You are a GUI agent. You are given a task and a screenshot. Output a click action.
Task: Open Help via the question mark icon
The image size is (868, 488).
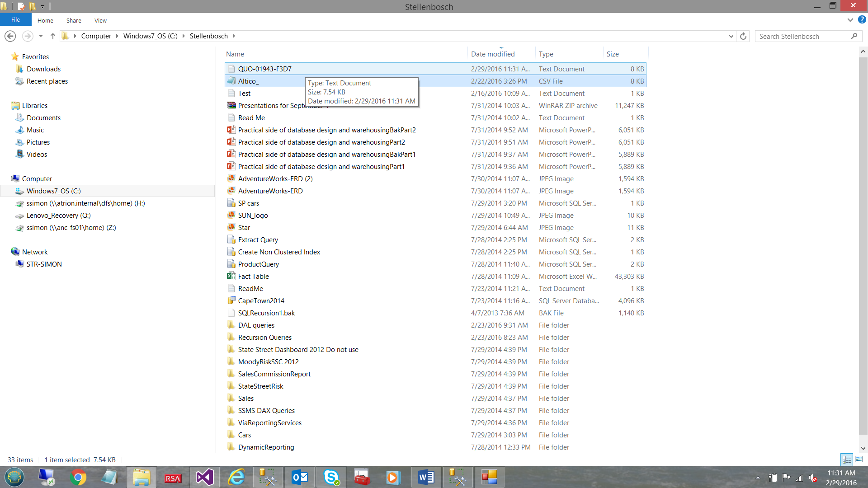pyautogui.click(x=863, y=20)
